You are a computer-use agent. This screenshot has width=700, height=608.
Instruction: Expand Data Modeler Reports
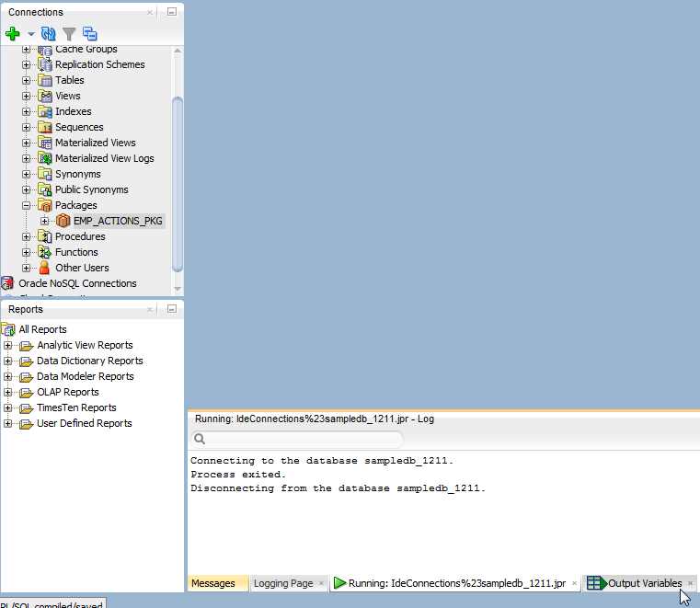(x=8, y=377)
